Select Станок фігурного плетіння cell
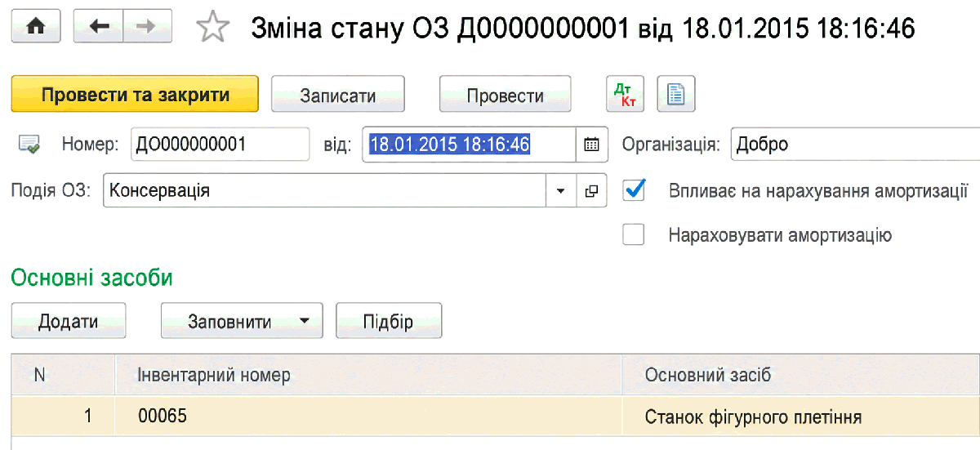This screenshot has height=450, width=980. tap(801, 417)
